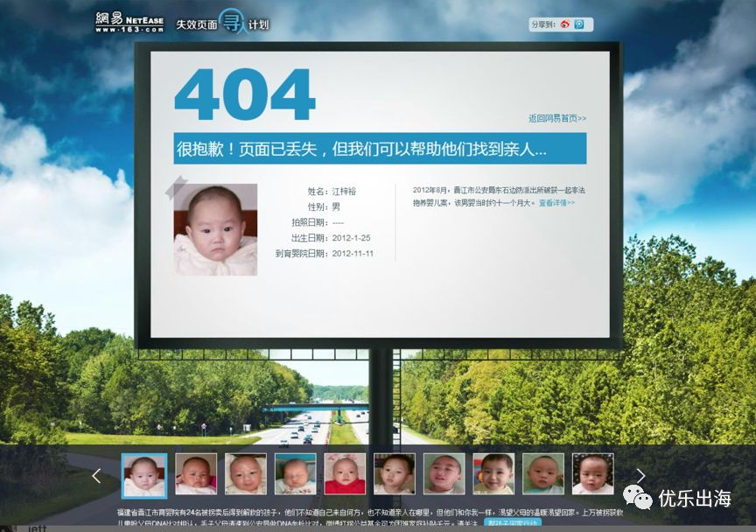Click the NetEase 163.com logo

coord(129,22)
